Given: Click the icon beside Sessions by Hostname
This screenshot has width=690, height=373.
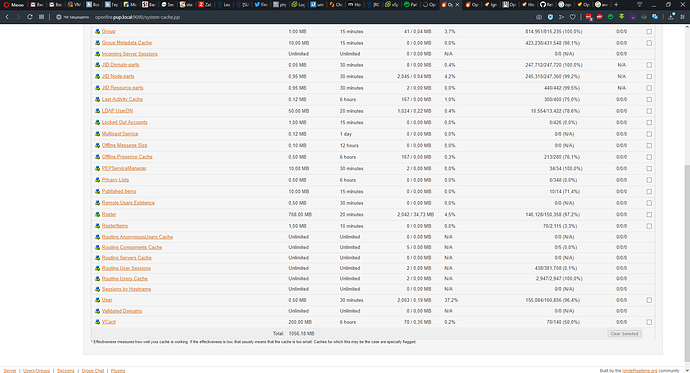Looking at the screenshot, I should (98, 289).
